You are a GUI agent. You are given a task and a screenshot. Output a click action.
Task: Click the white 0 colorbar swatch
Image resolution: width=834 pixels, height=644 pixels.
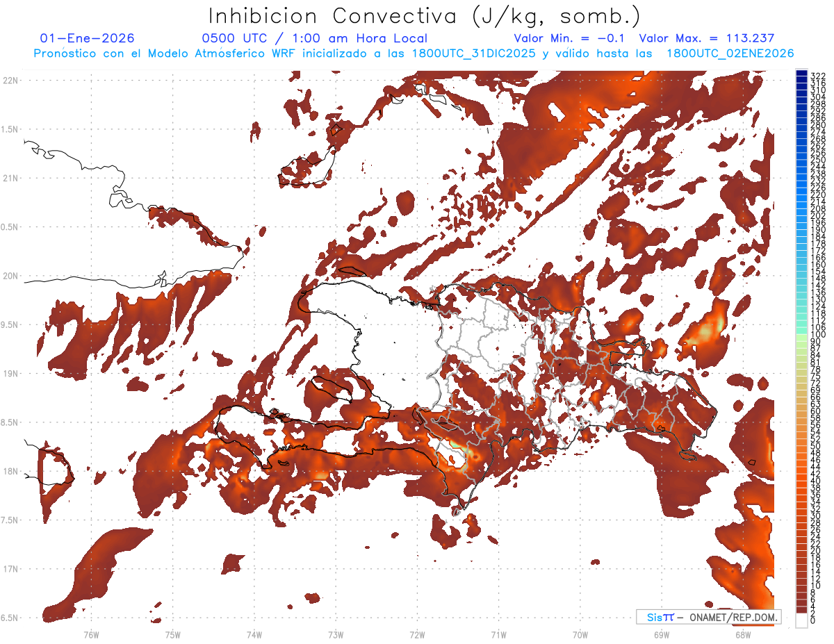coord(801,620)
